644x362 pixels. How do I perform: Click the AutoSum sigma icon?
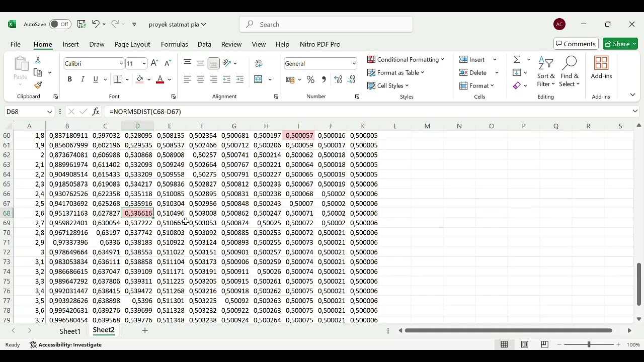[517, 59]
